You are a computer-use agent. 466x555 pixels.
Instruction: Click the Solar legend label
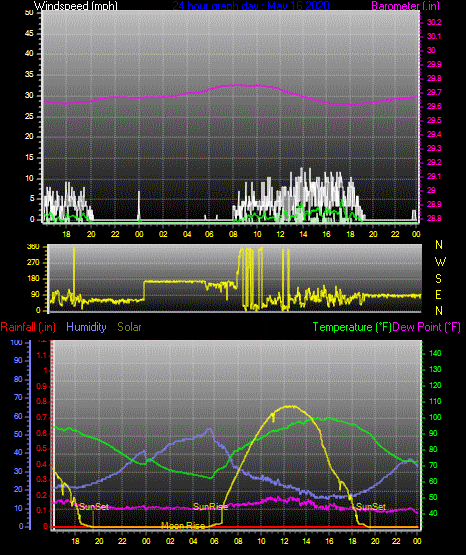[x=129, y=327]
